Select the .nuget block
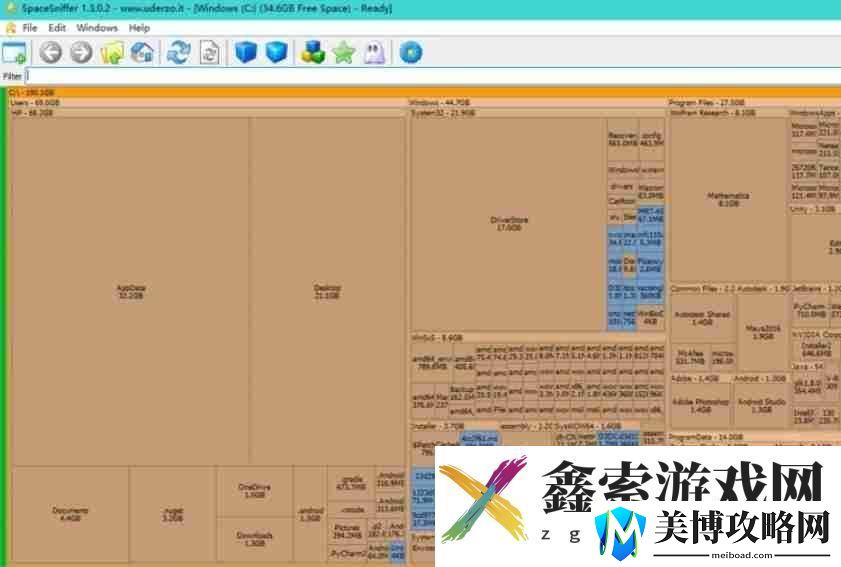 point(173,514)
